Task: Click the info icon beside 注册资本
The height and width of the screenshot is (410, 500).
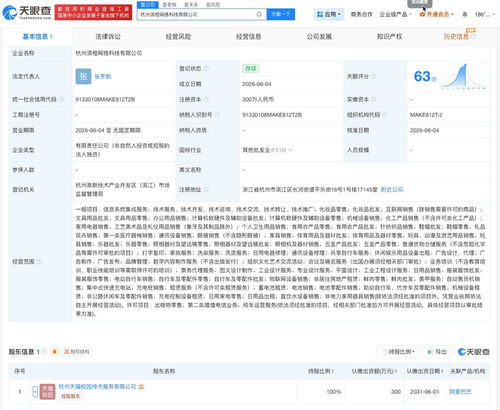Action: [x=206, y=99]
